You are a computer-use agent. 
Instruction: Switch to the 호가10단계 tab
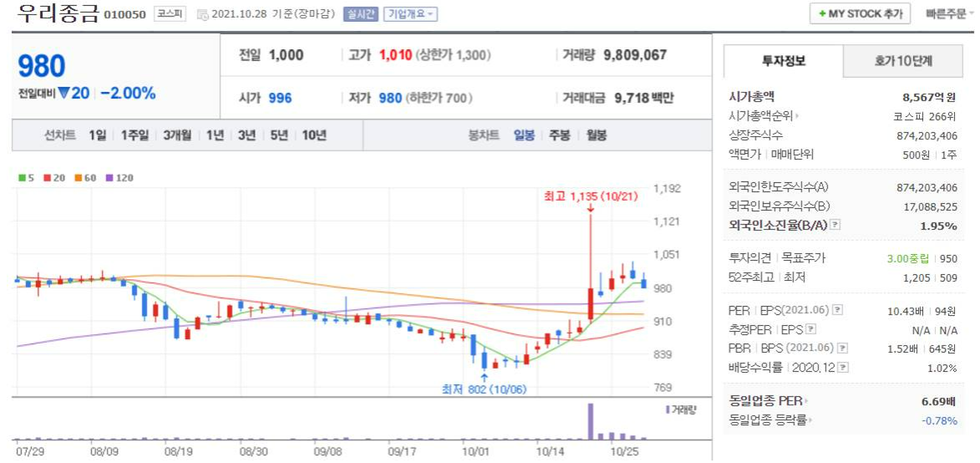point(902,61)
